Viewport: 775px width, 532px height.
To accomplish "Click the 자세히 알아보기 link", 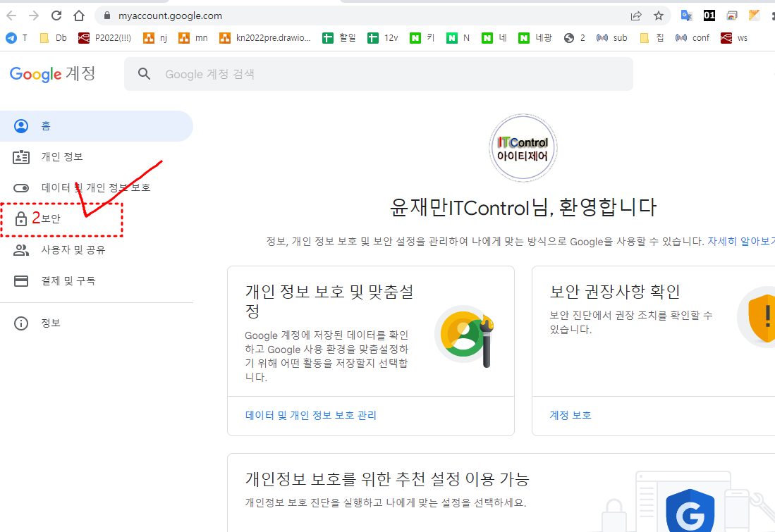I will (741, 241).
